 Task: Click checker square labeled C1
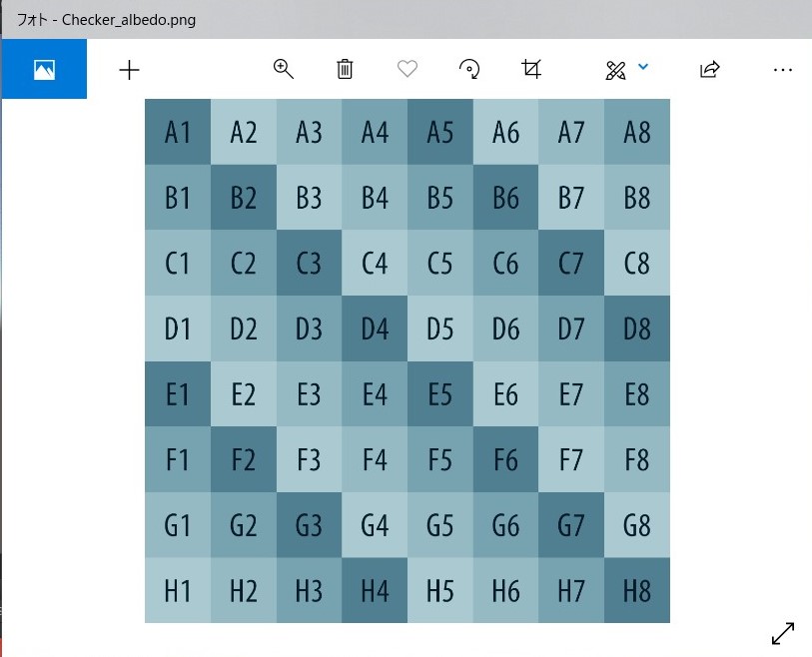pos(178,263)
